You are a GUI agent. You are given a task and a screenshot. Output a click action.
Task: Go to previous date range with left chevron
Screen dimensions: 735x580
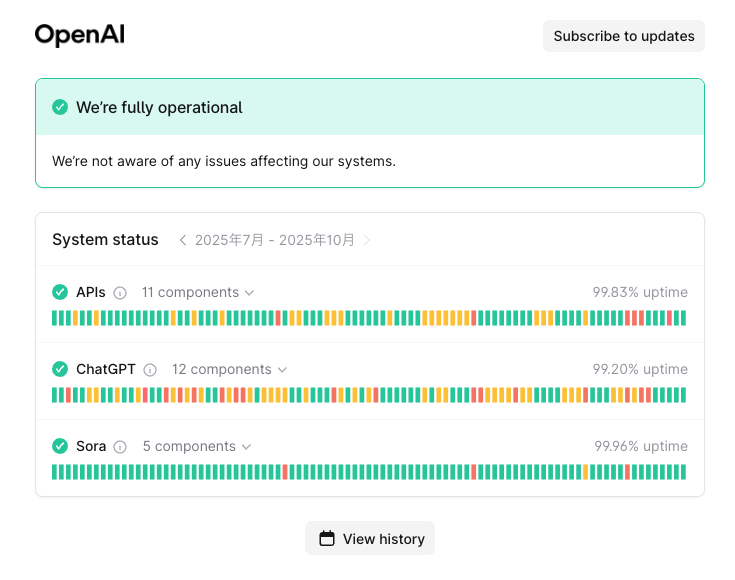click(183, 240)
